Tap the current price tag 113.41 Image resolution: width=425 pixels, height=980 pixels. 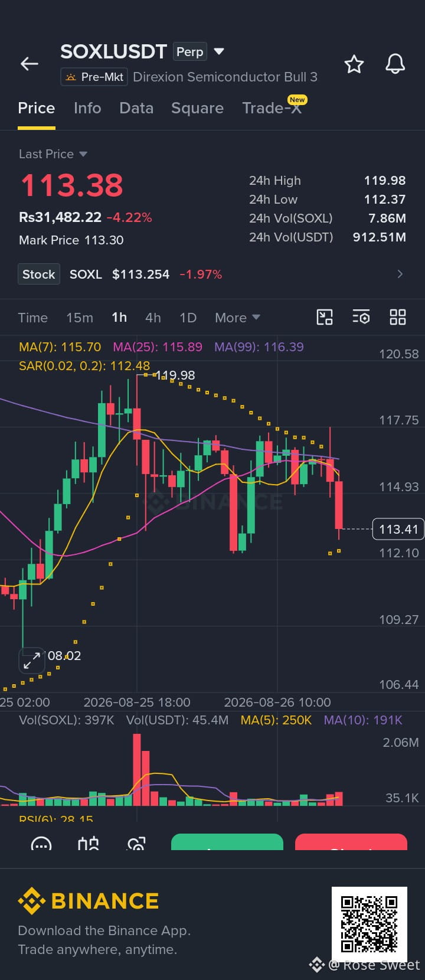tap(398, 529)
